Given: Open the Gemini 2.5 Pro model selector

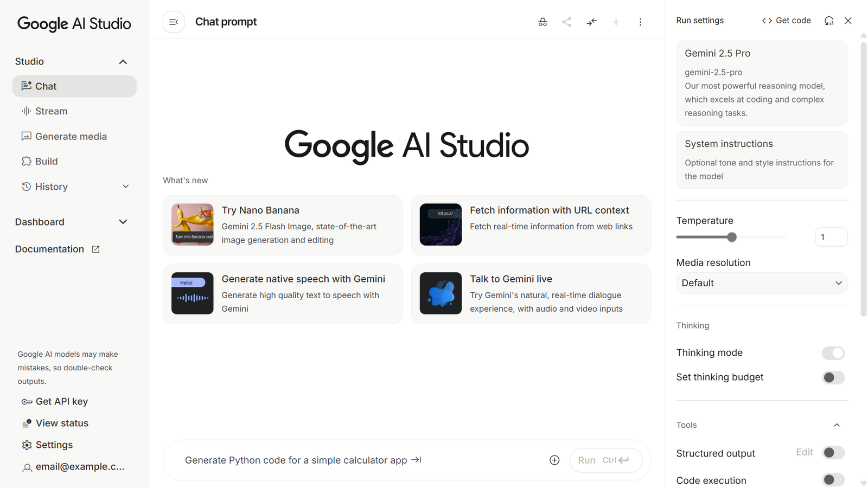Looking at the screenshot, I should tap(762, 83).
